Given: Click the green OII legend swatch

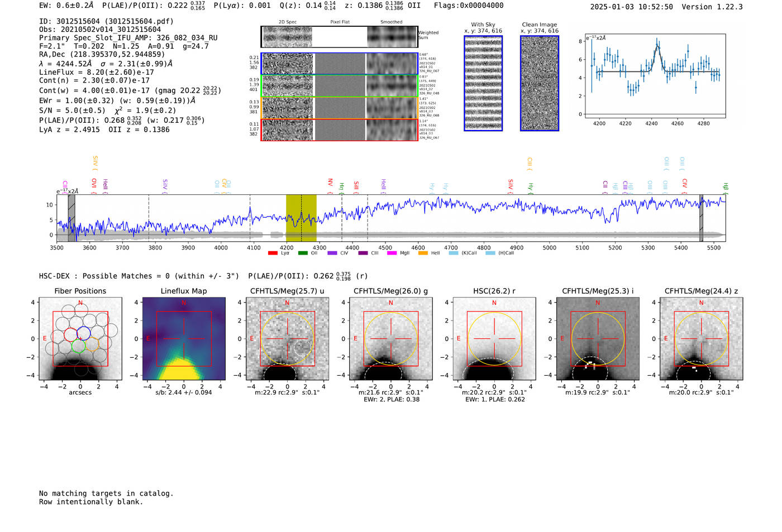Looking at the screenshot, I should click(x=303, y=253).
